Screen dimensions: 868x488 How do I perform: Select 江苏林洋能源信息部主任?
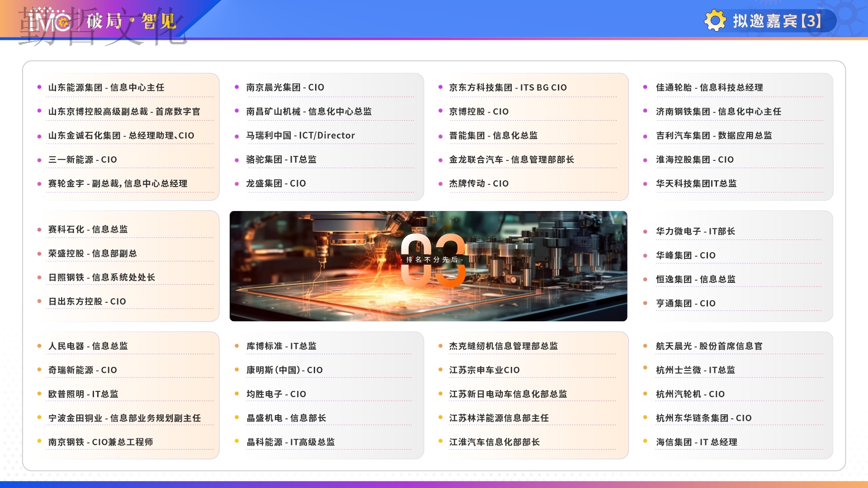tap(499, 418)
